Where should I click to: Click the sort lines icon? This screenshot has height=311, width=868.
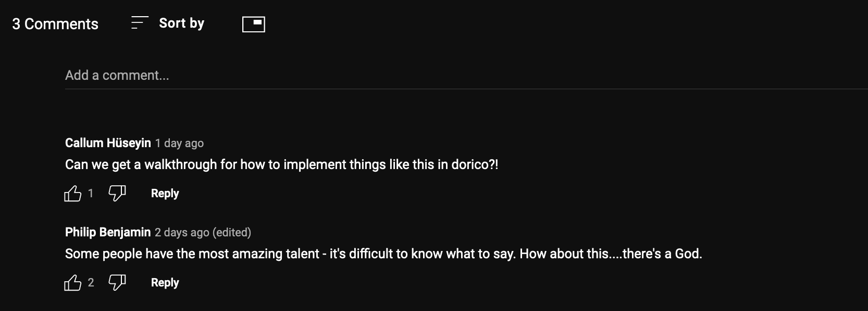(x=140, y=23)
